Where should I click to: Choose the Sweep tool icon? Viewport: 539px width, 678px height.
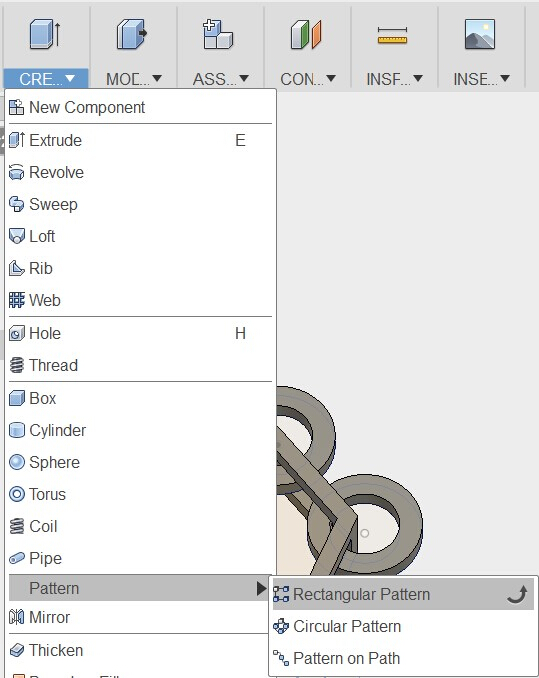[x=16, y=204]
